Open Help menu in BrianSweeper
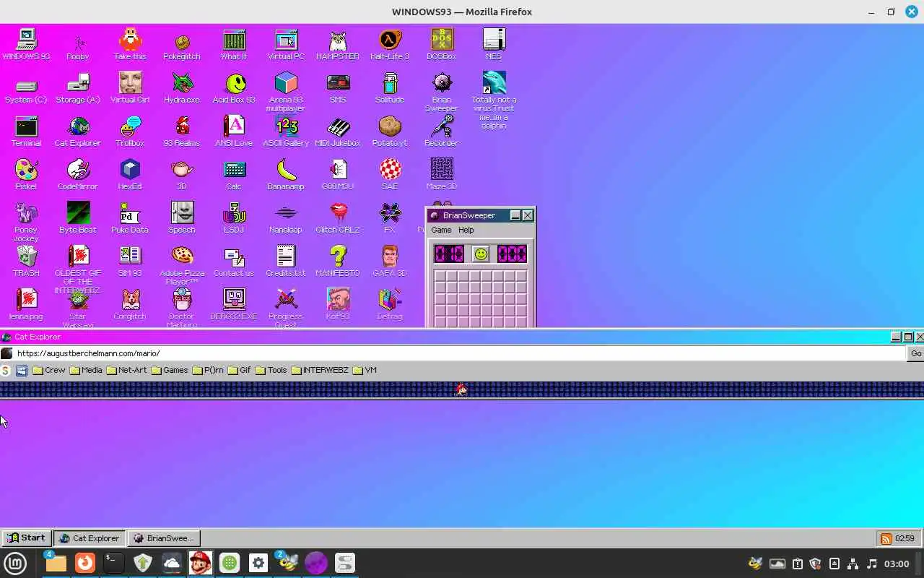The width and height of the screenshot is (924, 578). 466,230
